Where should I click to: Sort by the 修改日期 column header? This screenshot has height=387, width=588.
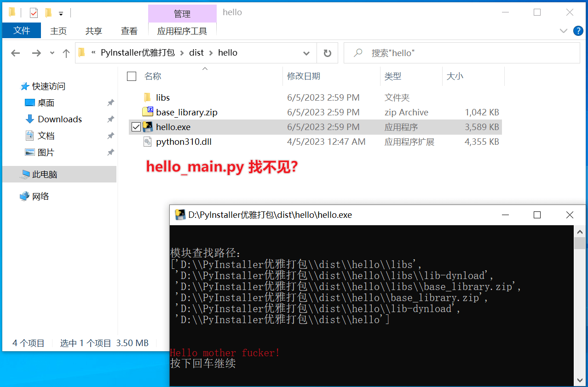click(x=304, y=76)
